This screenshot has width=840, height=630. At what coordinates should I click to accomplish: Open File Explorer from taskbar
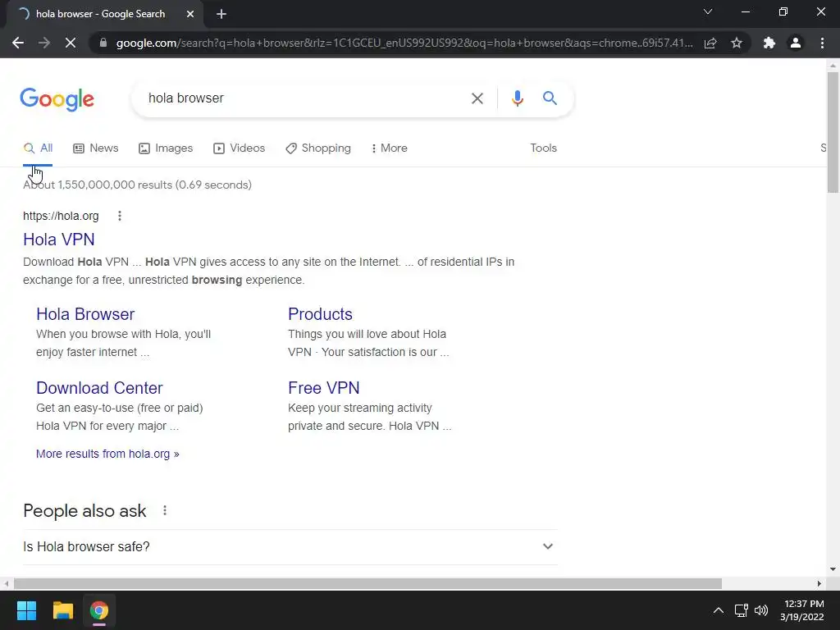(x=62, y=610)
